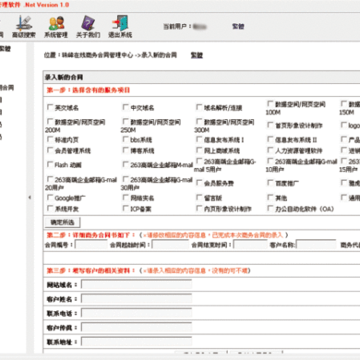This screenshot has width=360, height=360.
Task: Check the 百度推广 checkbox
Action: tap(270, 183)
